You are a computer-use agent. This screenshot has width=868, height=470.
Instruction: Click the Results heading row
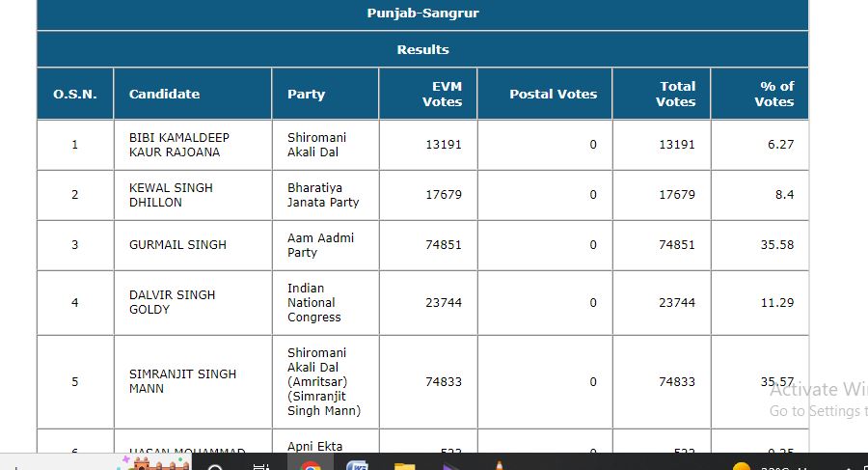tap(422, 49)
